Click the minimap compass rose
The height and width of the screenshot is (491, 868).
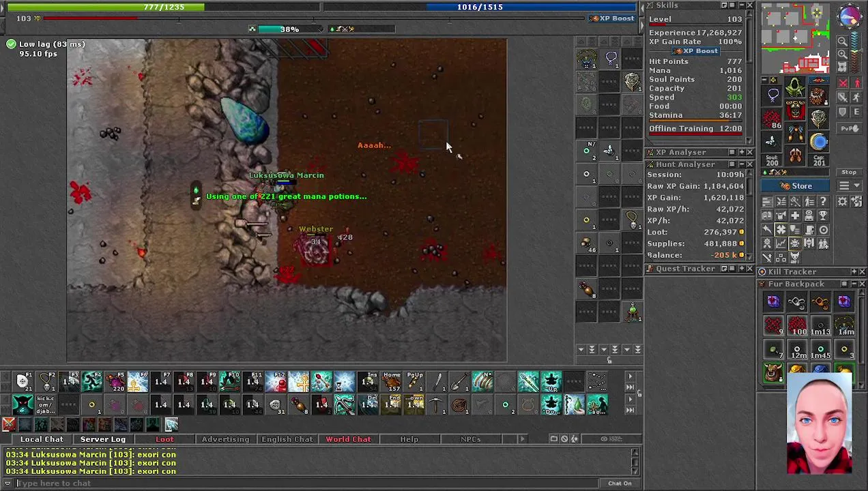(x=850, y=17)
